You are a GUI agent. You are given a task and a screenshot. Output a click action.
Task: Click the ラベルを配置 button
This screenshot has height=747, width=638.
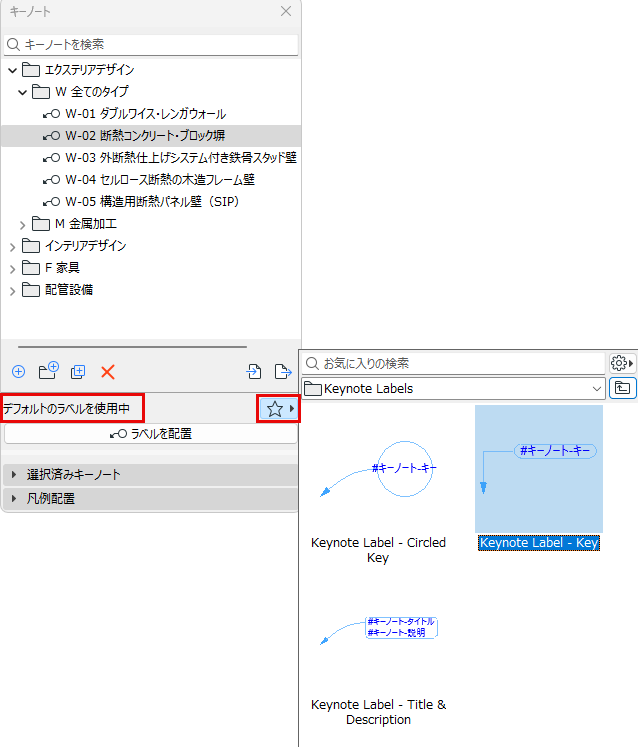151,434
